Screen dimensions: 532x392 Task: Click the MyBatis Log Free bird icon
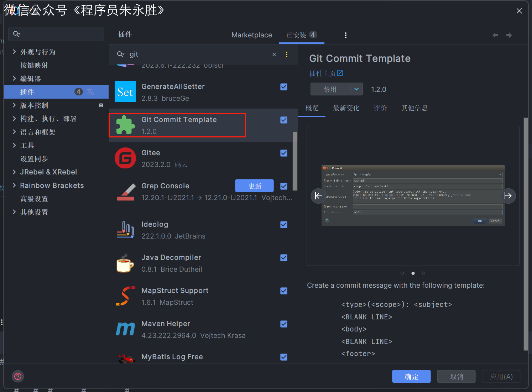(126, 358)
